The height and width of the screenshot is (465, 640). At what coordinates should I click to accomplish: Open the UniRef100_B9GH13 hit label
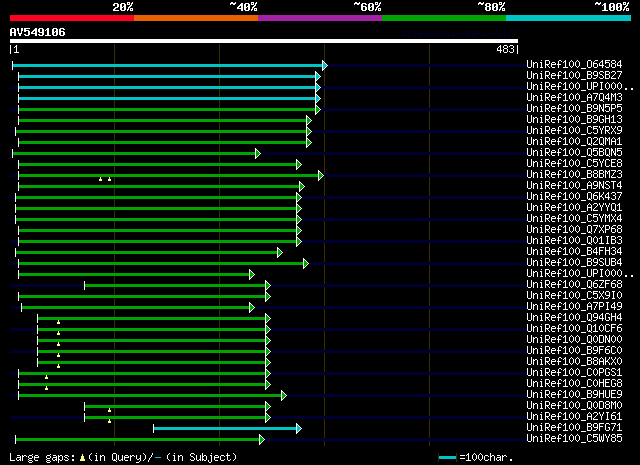point(574,119)
